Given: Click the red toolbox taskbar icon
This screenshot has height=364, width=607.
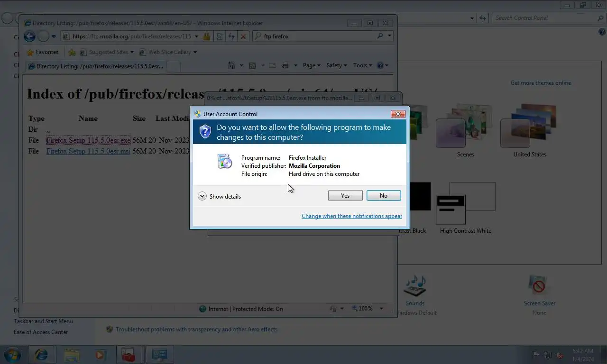Looking at the screenshot, I should (x=128, y=354).
